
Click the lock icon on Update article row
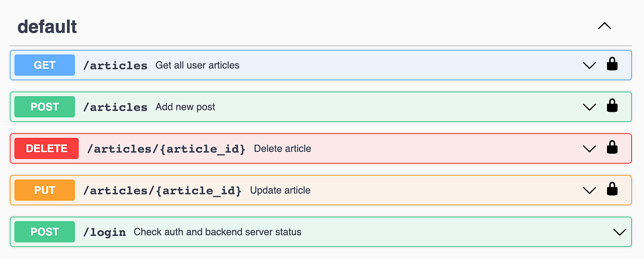coord(612,190)
